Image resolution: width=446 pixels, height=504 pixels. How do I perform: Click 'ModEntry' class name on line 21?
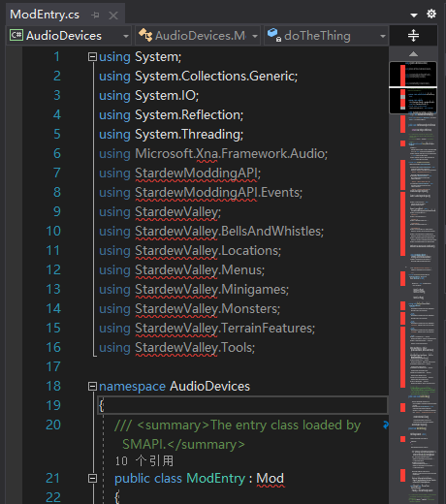click(x=216, y=479)
